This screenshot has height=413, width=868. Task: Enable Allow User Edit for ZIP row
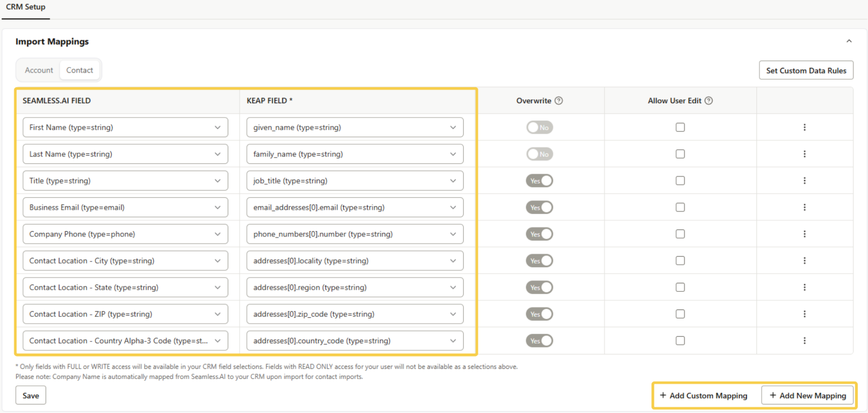(x=680, y=314)
